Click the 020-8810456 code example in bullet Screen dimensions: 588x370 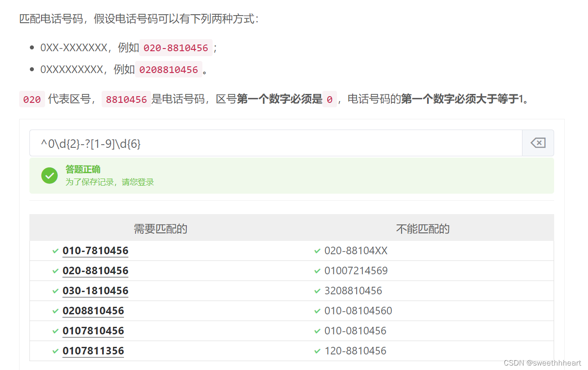pos(176,48)
